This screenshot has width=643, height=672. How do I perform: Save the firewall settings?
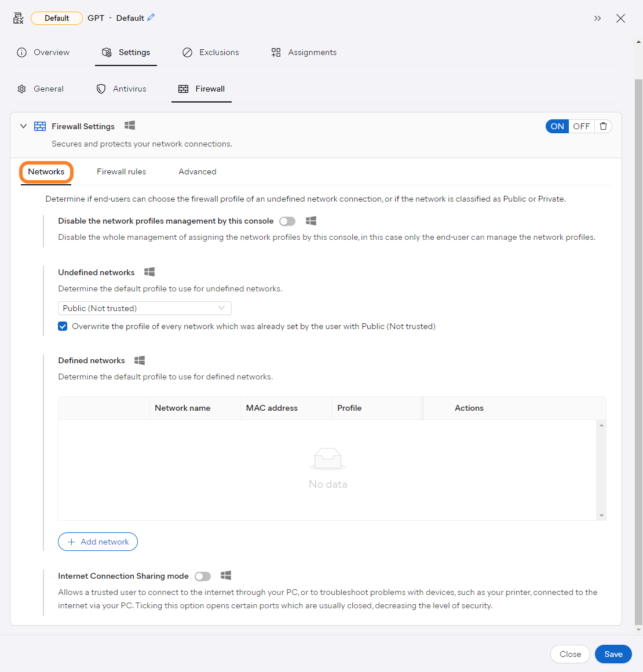pyautogui.click(x=613, y=653)
